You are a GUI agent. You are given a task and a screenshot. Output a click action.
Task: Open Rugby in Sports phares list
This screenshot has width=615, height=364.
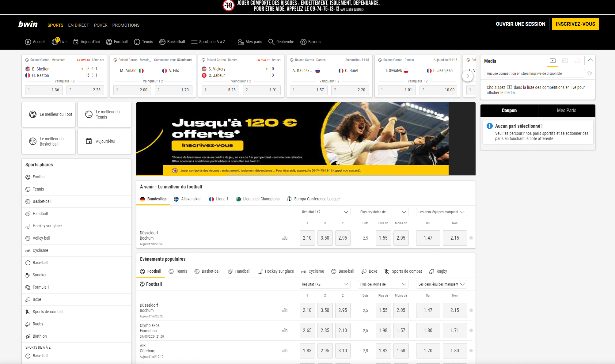pos(77,324)
